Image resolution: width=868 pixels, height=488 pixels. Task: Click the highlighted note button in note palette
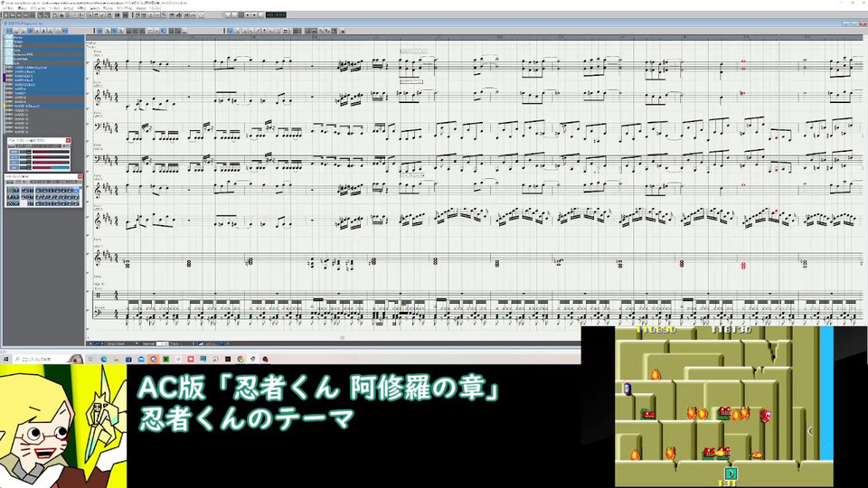tap(76, 191)
